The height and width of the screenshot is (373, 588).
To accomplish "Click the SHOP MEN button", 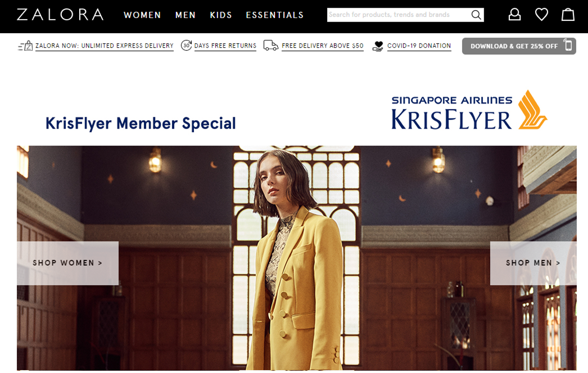I will [533, 263].
